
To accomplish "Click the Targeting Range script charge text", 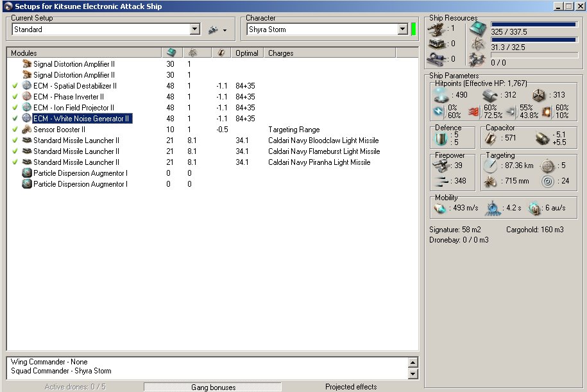I will 294,130.
